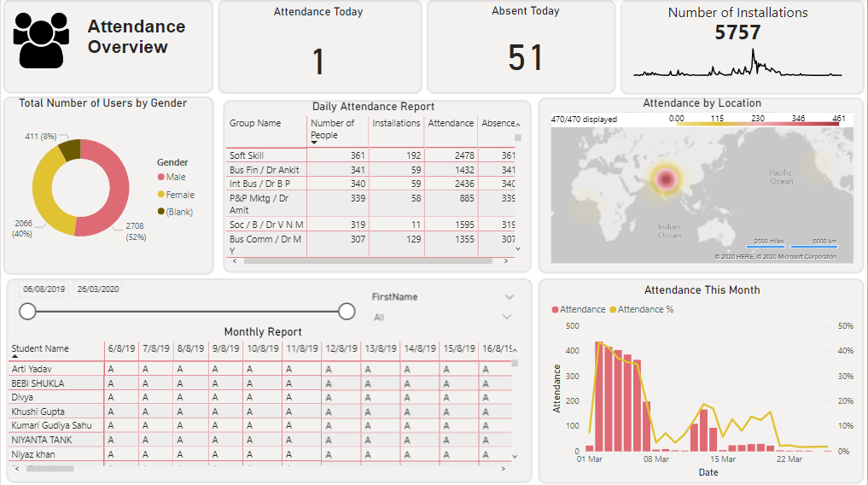Click the red heat spot on map

tap(667, 179)
